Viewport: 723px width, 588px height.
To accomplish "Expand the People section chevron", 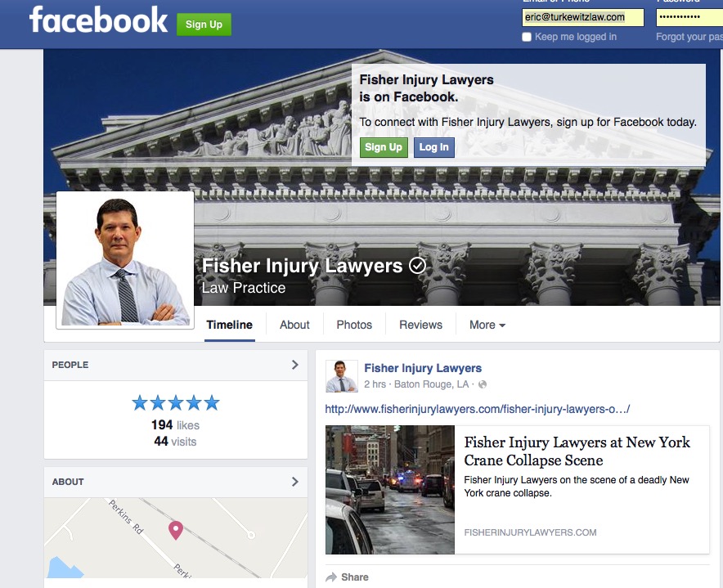I will click(x=295, y=365).
